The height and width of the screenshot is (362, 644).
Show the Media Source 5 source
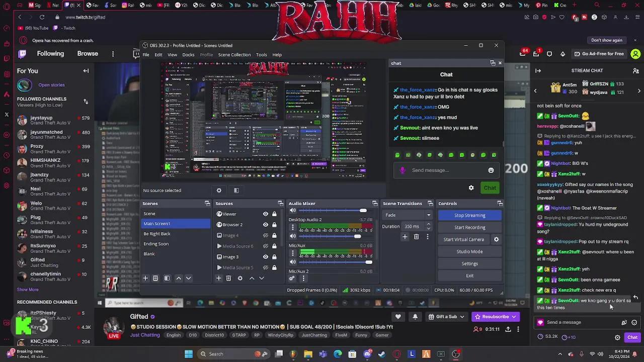266,267
